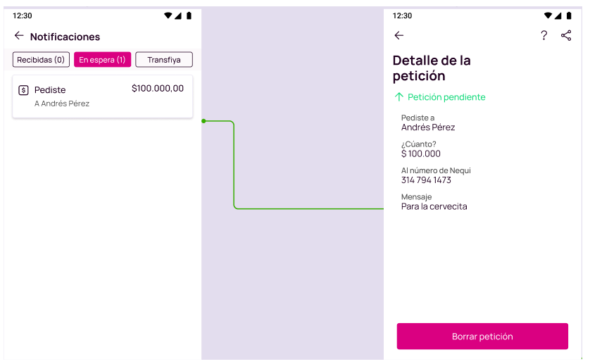Screen dimensions: 590x364
Task: Click the dollar icon beside Pediste
Action: 23,90
